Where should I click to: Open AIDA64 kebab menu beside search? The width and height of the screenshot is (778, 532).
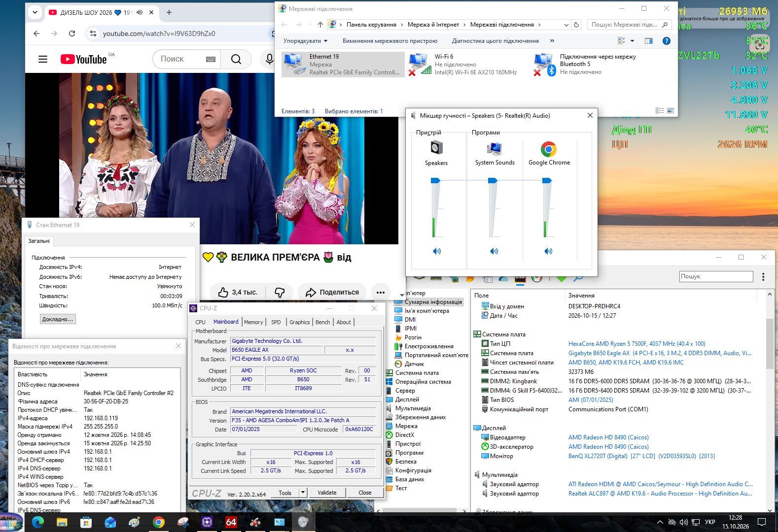pos(763,277)
